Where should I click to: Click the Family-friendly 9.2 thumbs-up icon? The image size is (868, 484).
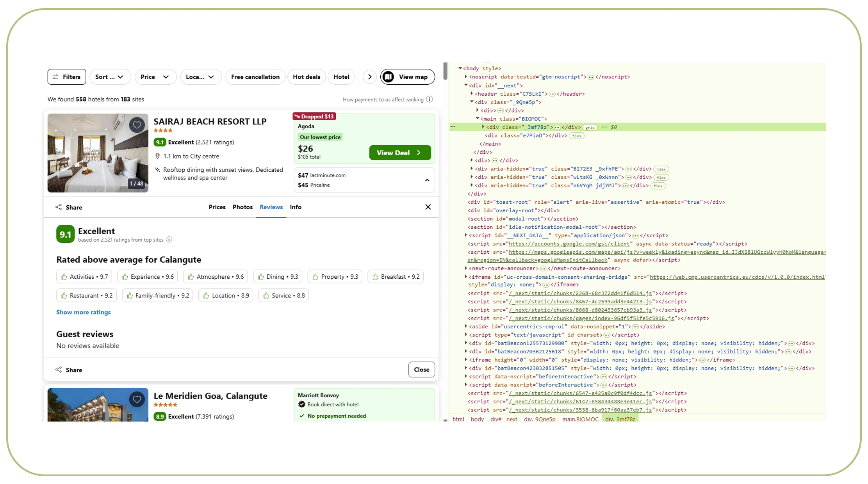point(130,295)
